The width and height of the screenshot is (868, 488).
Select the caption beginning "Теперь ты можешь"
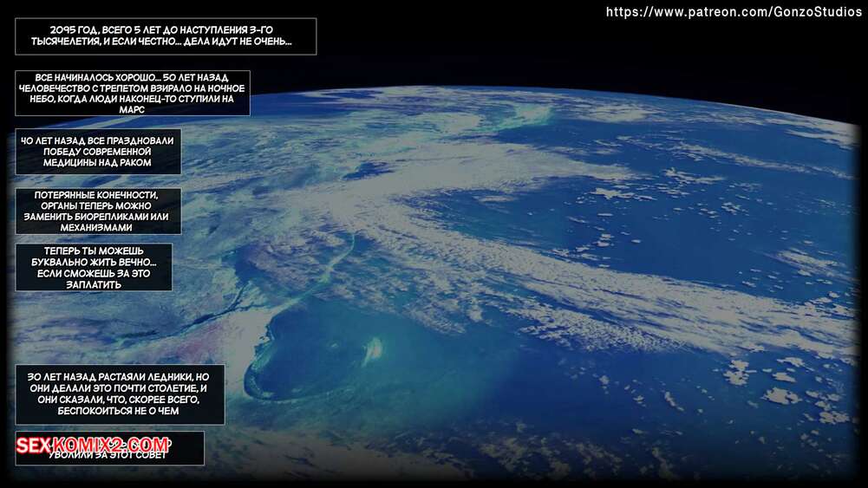94,267
